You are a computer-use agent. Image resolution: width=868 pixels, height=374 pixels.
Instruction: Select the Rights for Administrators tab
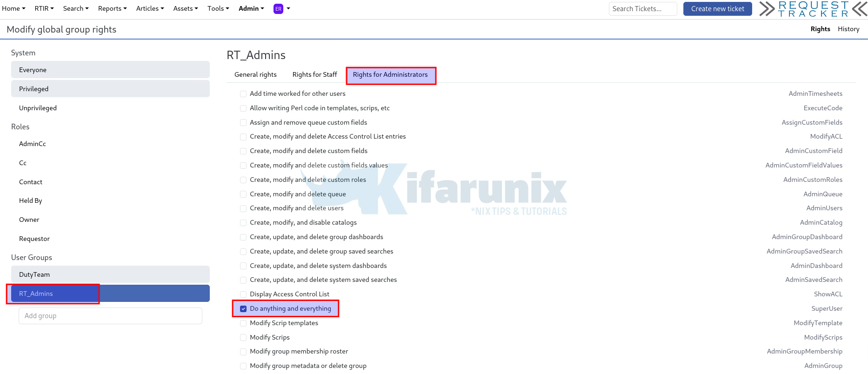coord(390,74)
